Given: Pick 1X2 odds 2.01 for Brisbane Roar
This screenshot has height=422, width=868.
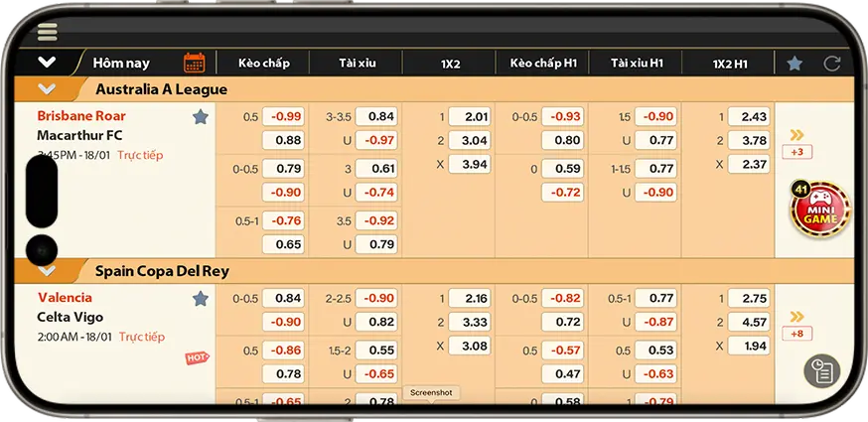Looking at the screenshot, I should [x=469, y=116].
